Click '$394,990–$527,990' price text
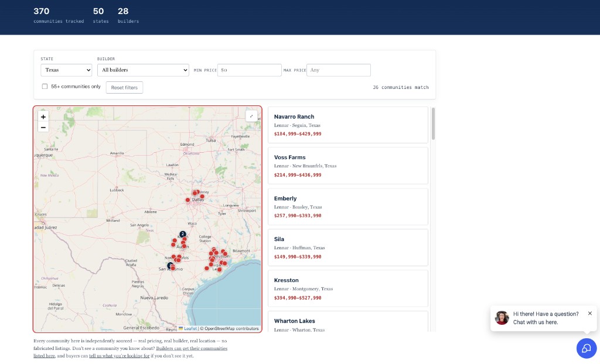 click(x=298, y=298)
